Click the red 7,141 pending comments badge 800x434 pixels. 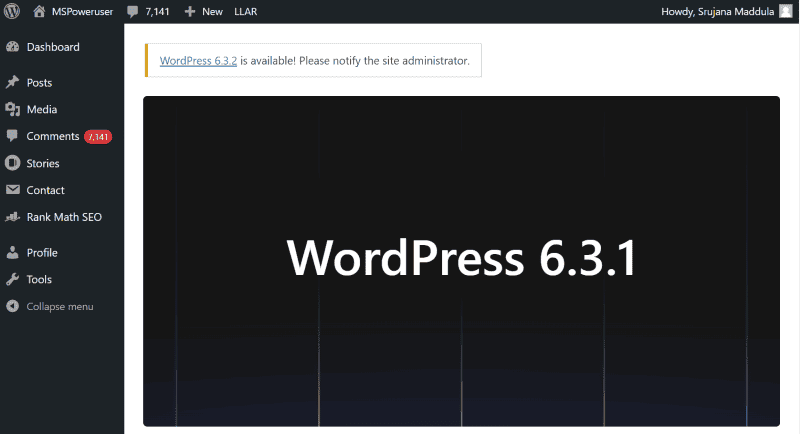click(98, 137)
